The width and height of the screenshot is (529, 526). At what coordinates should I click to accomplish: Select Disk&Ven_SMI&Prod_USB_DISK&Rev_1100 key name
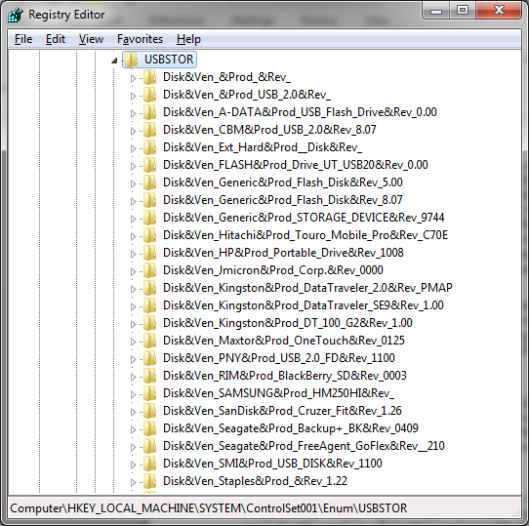tap(273, 463)
